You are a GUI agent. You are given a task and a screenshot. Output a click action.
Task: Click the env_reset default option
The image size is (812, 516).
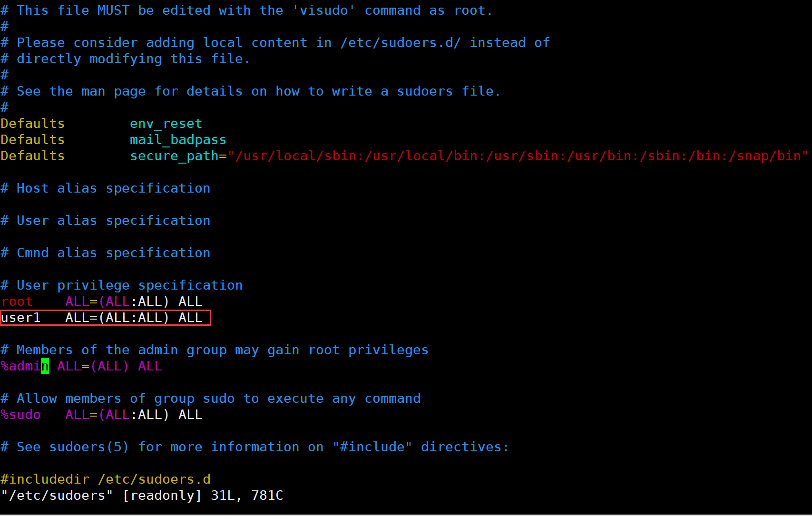click(166, 124)
